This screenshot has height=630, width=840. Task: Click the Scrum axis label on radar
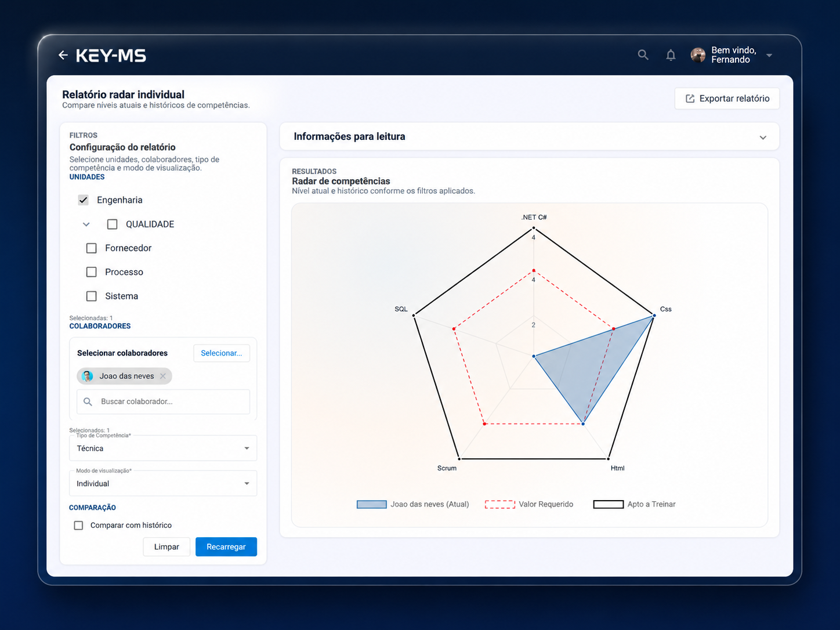(447, 468)
